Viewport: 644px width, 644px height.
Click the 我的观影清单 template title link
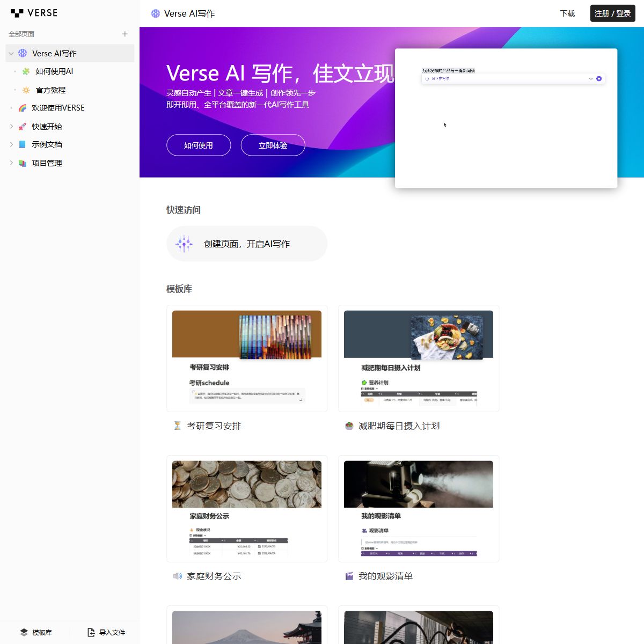coord(386,576)
